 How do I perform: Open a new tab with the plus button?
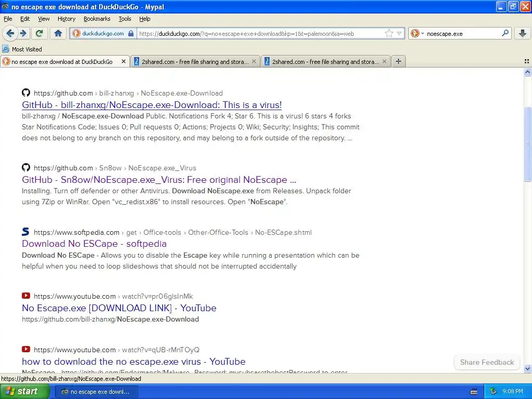(398, 61)
